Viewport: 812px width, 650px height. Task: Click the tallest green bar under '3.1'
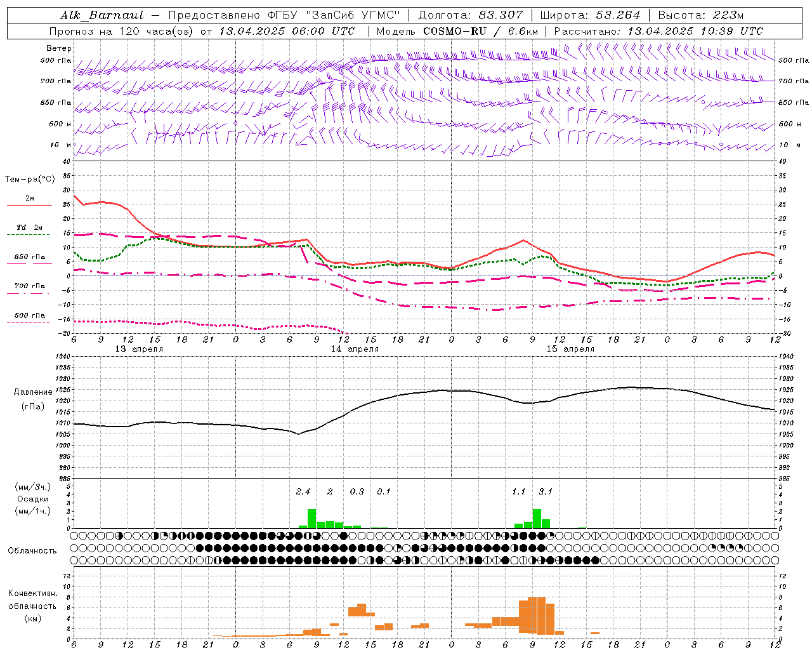click(537, 519)
